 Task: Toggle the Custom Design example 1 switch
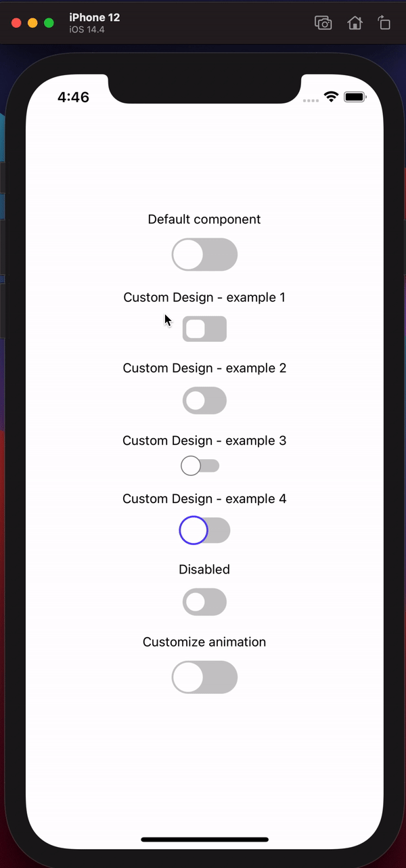coord(204,328)
